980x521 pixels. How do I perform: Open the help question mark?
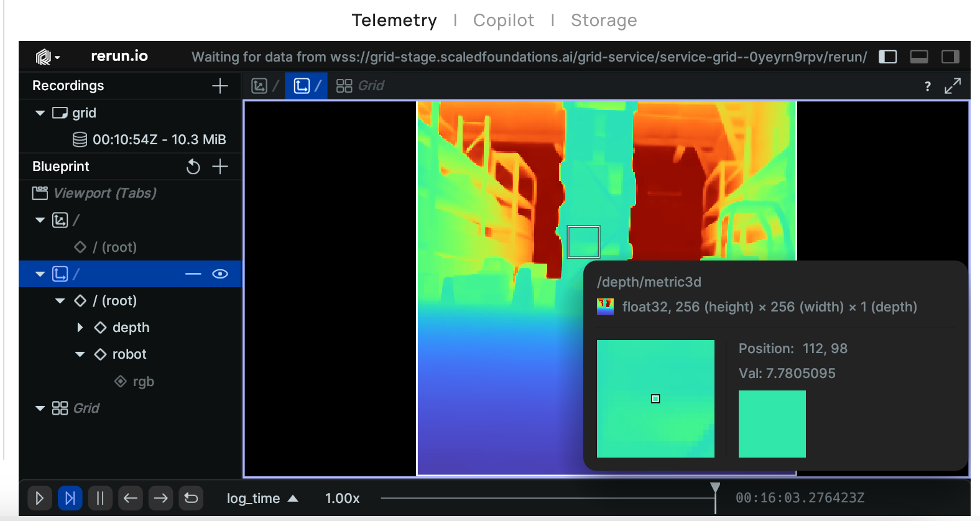coord(927,86)
